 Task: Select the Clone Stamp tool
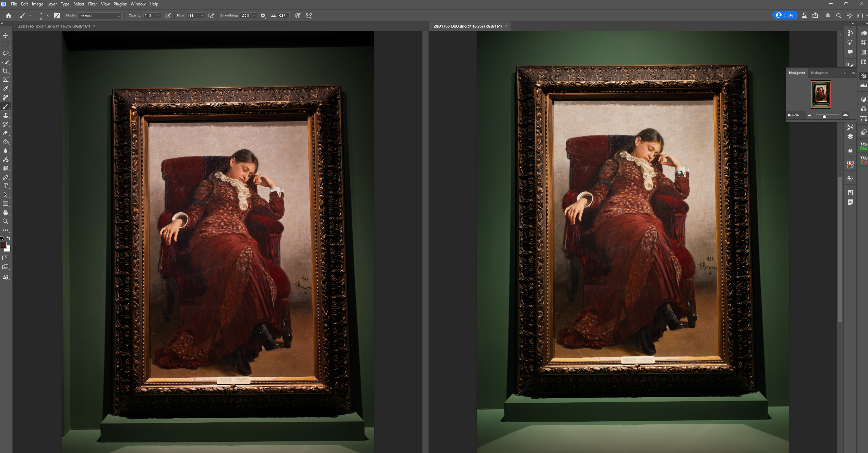pos(5,115)
